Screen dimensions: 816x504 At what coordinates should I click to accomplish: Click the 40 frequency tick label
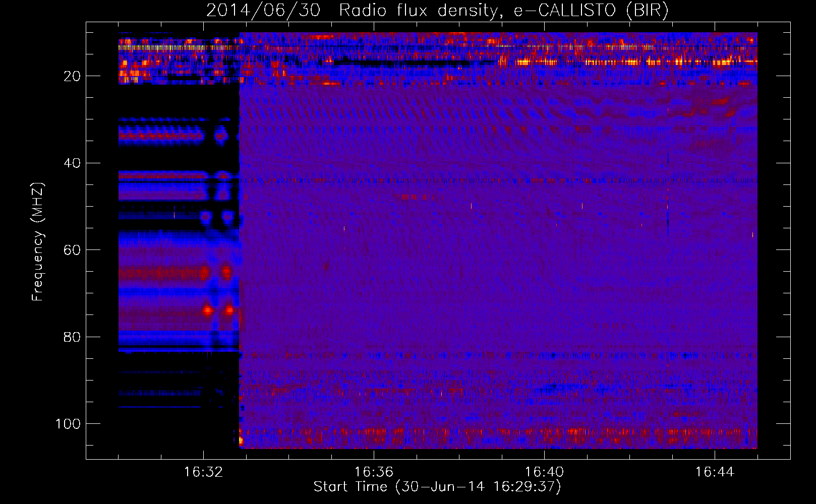coord(72,163)
